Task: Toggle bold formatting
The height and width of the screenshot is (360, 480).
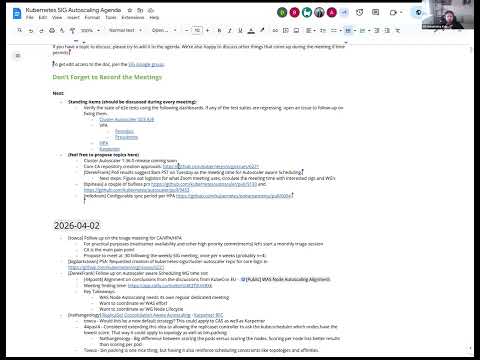Action: 219,30
